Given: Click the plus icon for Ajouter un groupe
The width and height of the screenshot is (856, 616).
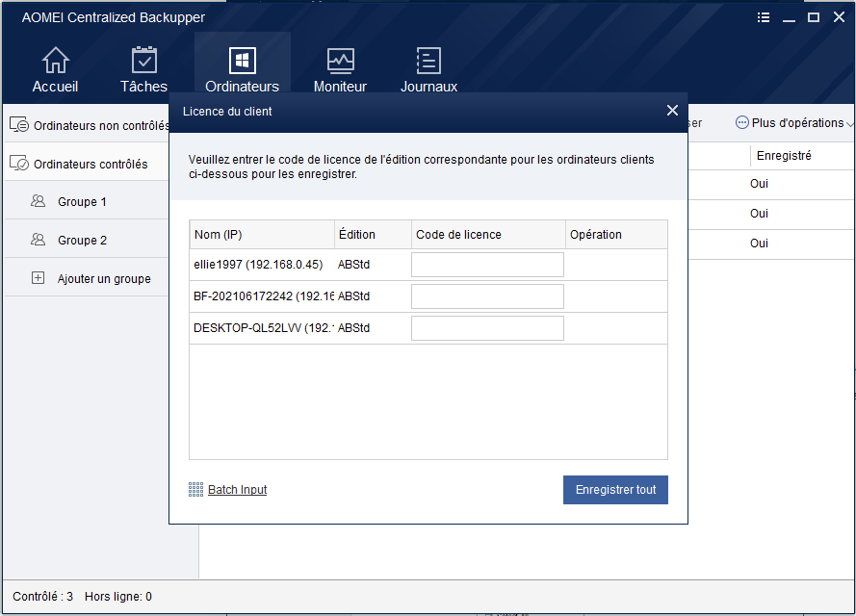Looking at the screenshot, I should (38, 278).
